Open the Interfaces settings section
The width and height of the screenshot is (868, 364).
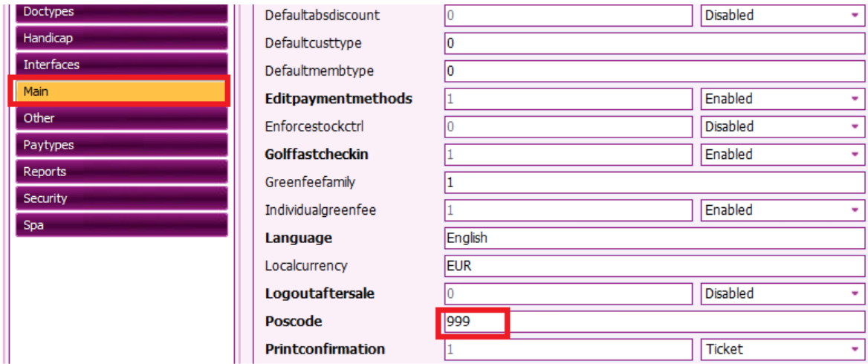click(122, 65)
